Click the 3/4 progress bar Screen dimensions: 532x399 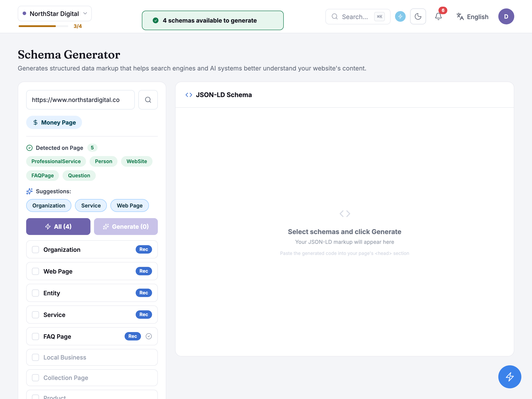pyautogui.click(x=43, y=26)
